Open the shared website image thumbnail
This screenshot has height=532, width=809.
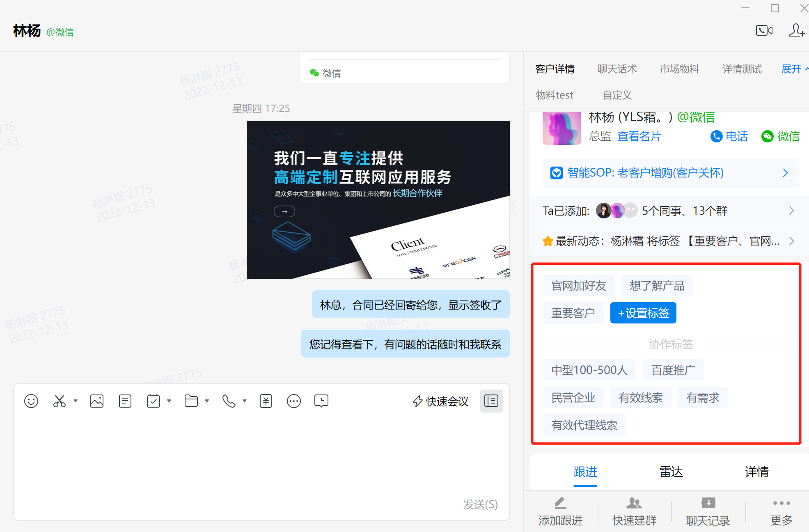(378, 200)
